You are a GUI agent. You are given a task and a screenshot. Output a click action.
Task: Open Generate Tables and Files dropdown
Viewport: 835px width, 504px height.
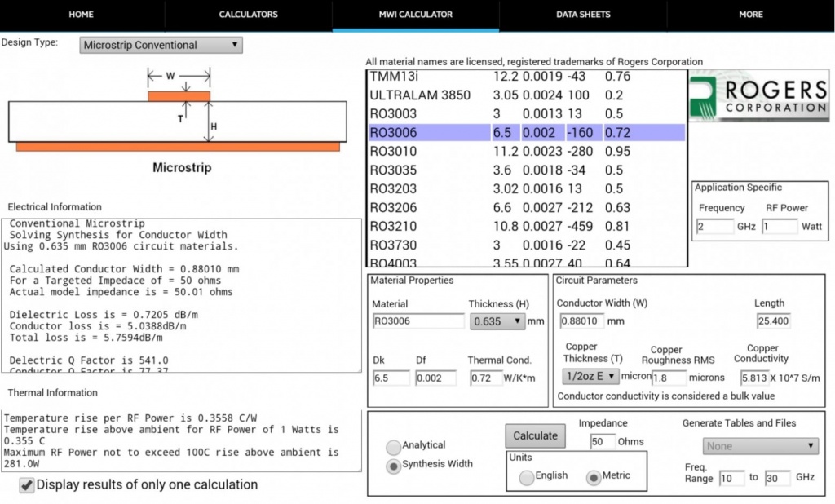[x=760, y=446]
